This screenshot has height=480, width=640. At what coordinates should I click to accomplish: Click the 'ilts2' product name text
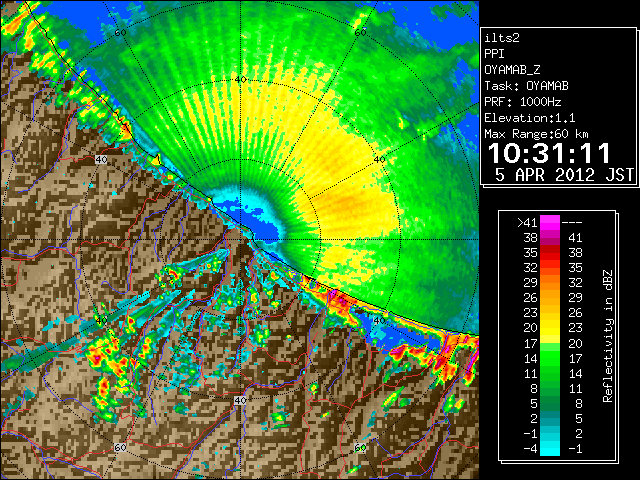502,38
